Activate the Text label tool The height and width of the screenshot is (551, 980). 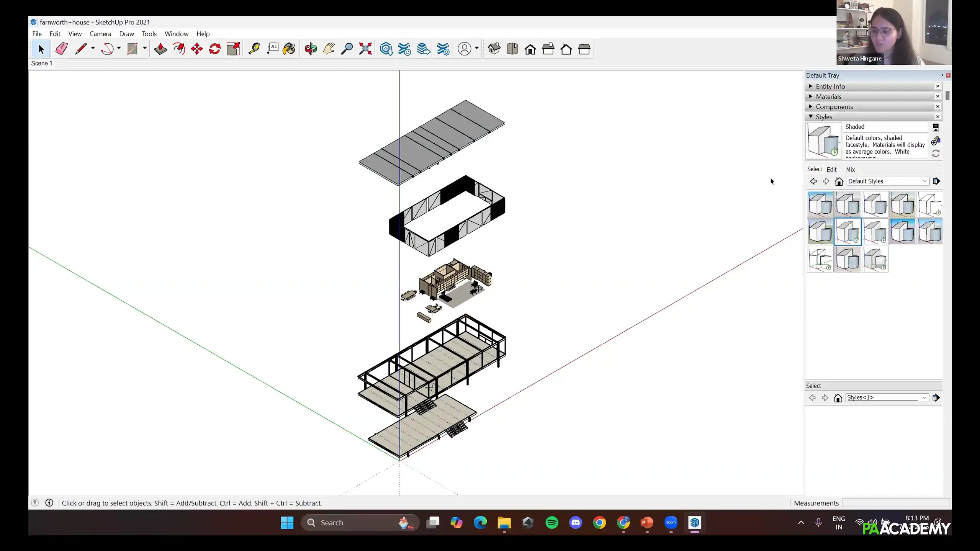272,49
